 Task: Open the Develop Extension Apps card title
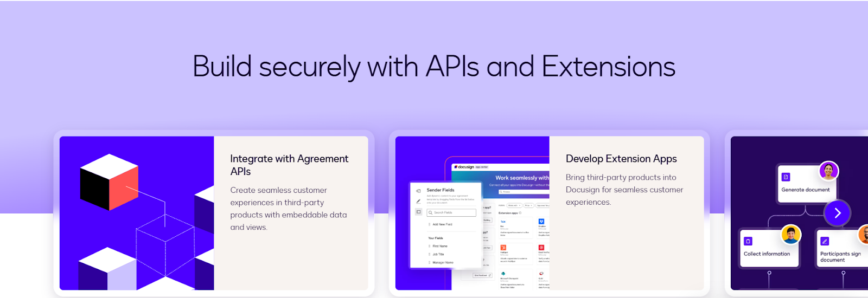point(621,159)
